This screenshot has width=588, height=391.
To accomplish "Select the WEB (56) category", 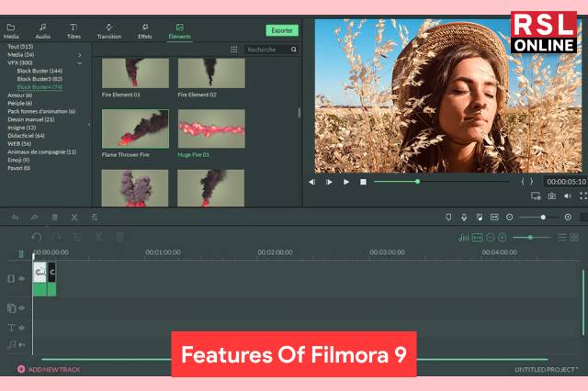I will [x=19, y=144].
